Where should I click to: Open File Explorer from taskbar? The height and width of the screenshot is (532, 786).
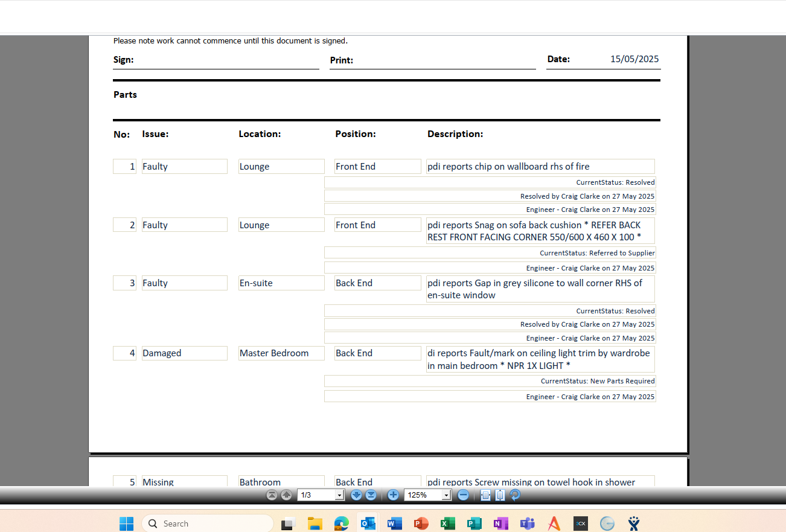point(315,524)
